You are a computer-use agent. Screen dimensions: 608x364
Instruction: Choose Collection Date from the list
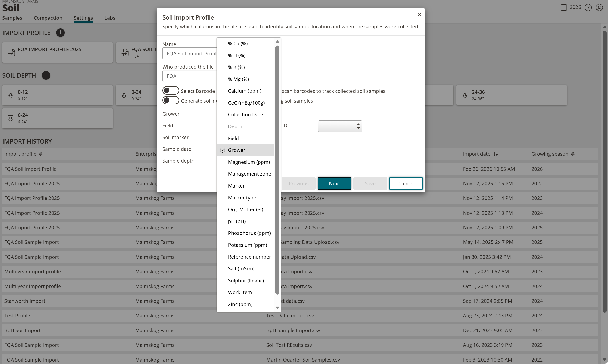tap(245, 115)
